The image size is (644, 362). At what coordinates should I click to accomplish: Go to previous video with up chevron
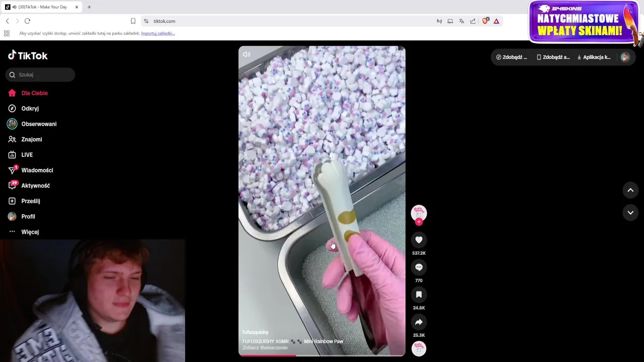[x=630, y=190]
